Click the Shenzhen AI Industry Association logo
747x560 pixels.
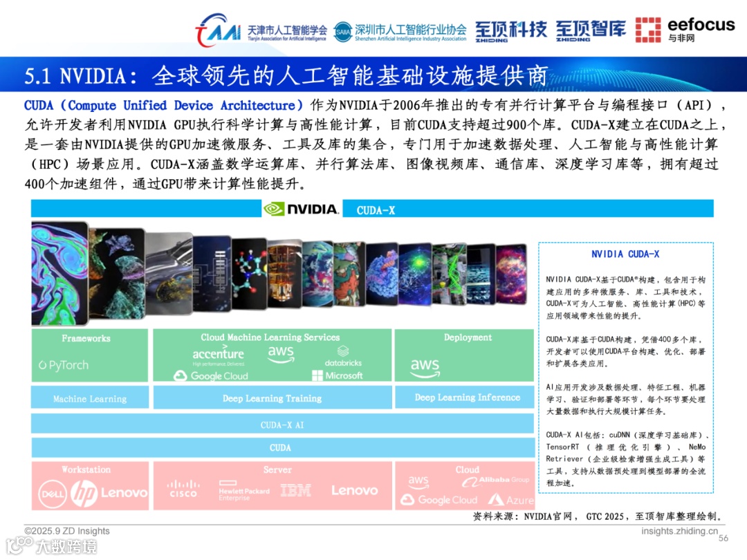click(400, 32)
